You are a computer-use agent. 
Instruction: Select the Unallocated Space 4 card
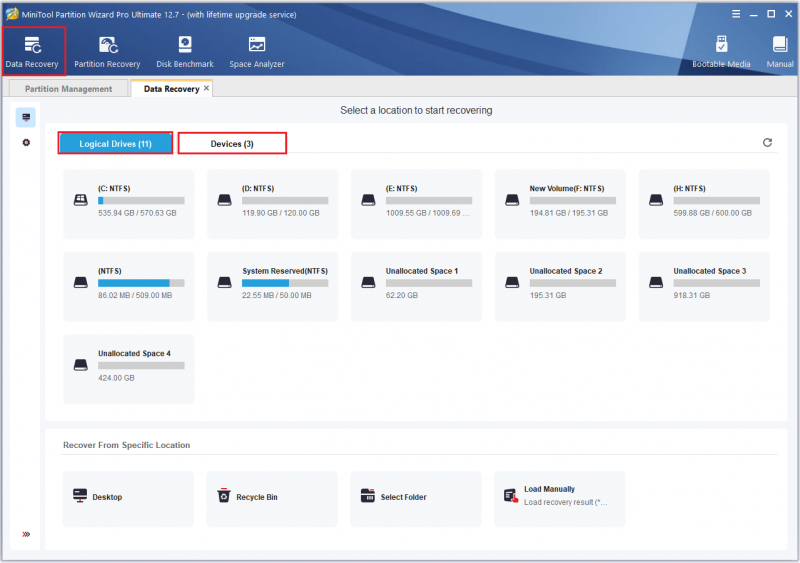tap(129, 369)
